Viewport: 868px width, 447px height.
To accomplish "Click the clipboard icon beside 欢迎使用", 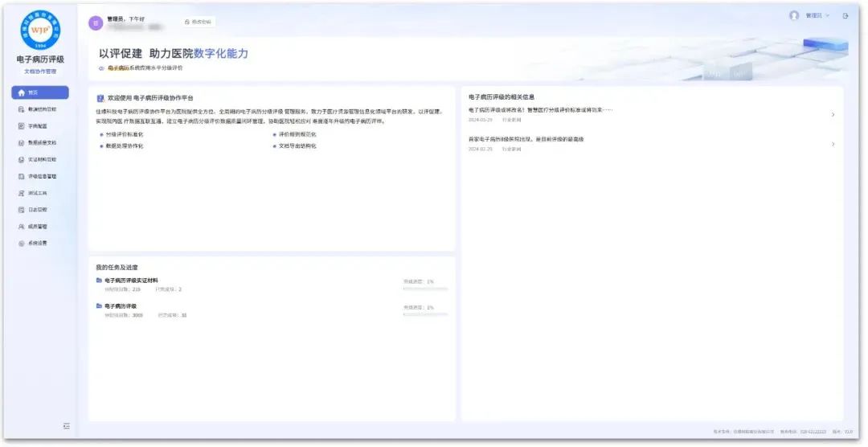I will coord(100,98).
